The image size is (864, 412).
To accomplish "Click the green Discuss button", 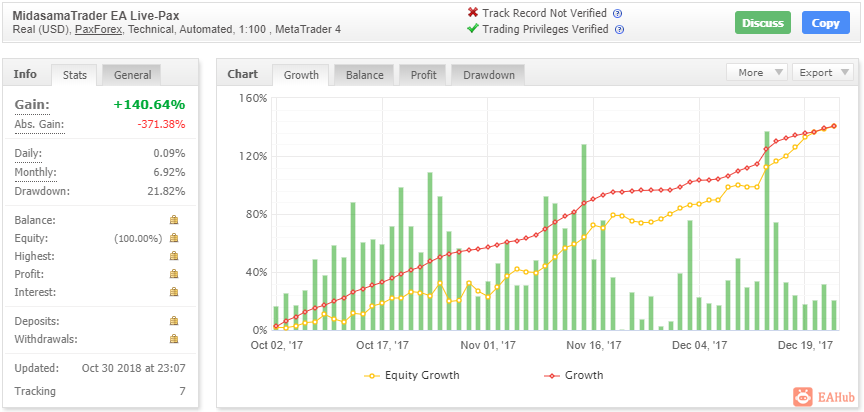I will click(x=763, y=23).
